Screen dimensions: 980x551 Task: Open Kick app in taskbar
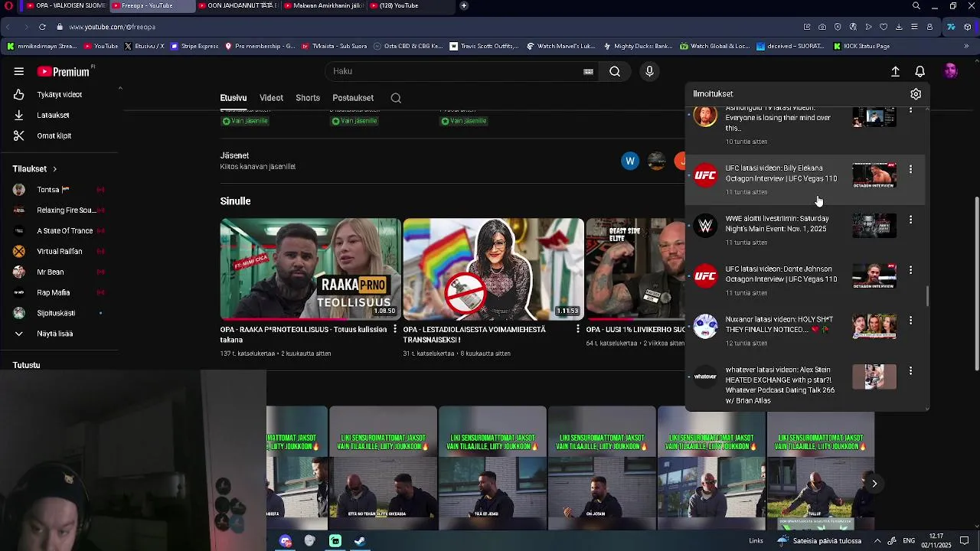pyautogui.click(x=335, y=541)
